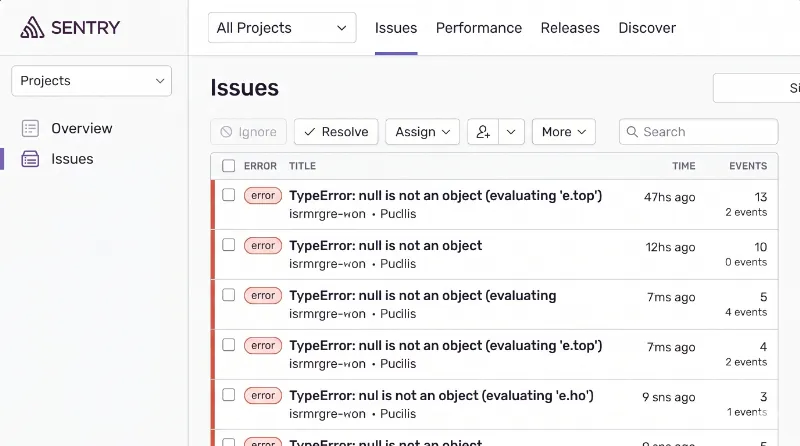The image size is (800, 446).
Task: Open the Overview sidebar icon
Action: [x=30, y=129]
